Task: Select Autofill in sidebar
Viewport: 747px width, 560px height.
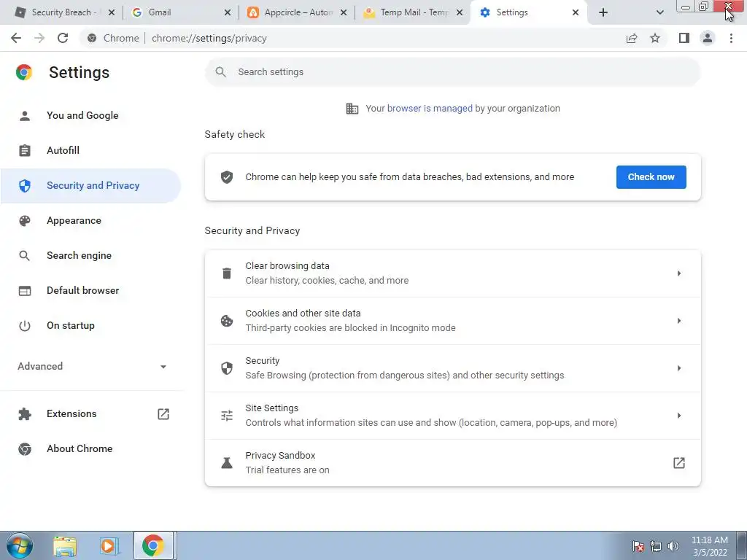Action: [x=90, y=150]
